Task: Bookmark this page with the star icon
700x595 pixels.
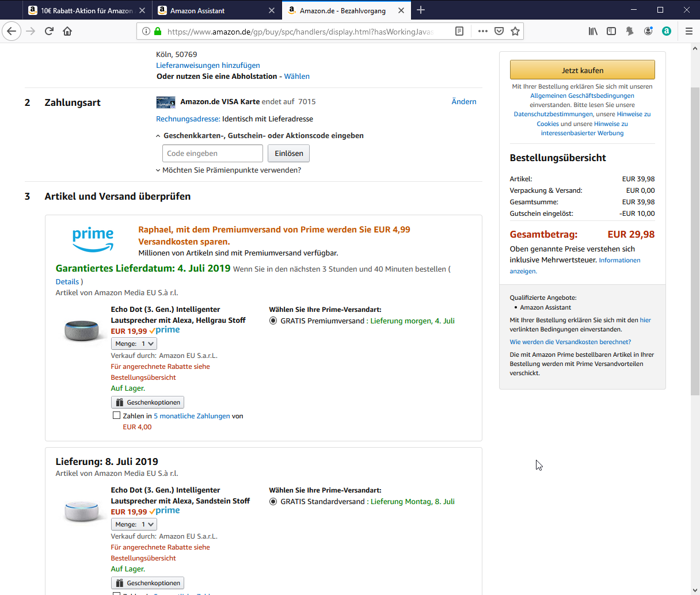Action: [515, 31]
